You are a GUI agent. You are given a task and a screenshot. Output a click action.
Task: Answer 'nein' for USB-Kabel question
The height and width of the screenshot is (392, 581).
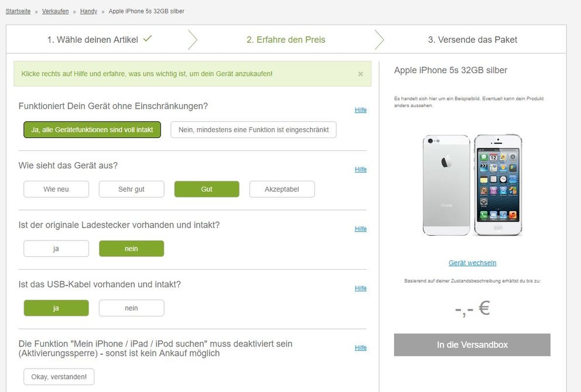coord(132,308)
